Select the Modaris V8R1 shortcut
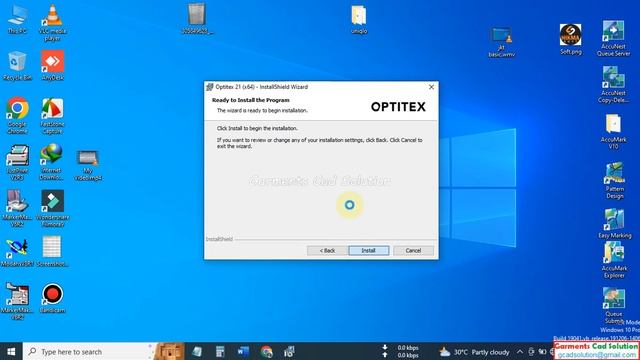Viewport: 640px width, 360px height. point(17,253)
